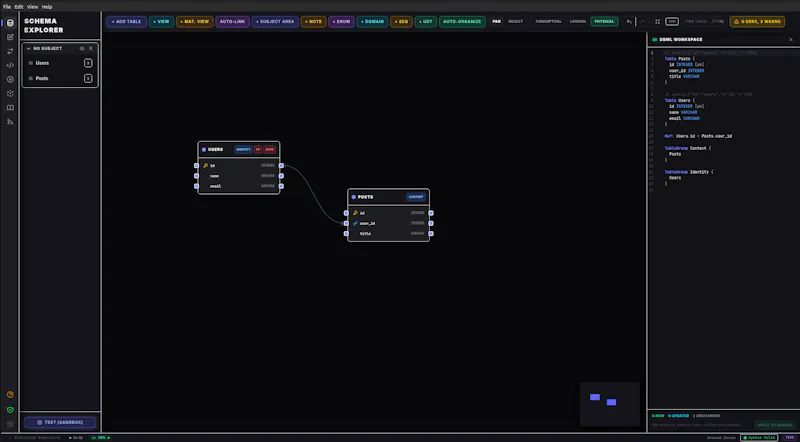800x442 pixels.
Task: Click the redo arrow in the toolbar
Action: pyautogui.click(x=642, y=21)
